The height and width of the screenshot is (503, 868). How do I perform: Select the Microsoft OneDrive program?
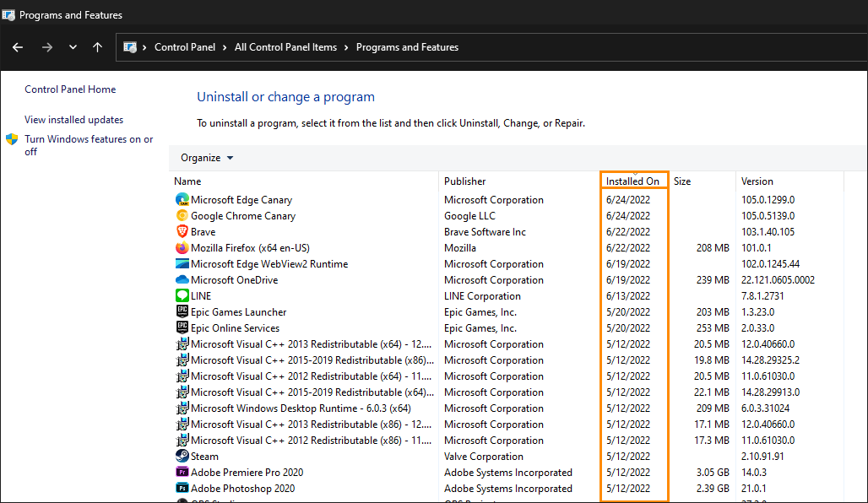click(x=234, y=280)
